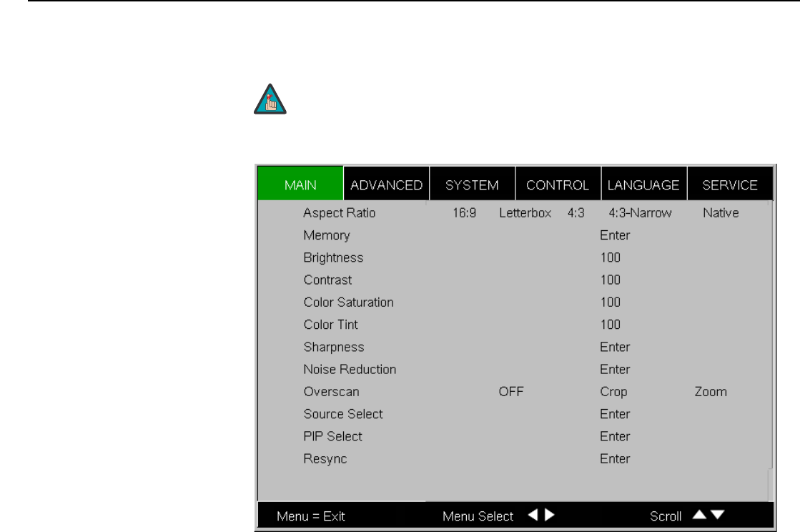Select the Resync menu label
Screen dimensions: 800x532
click(325, 459)
